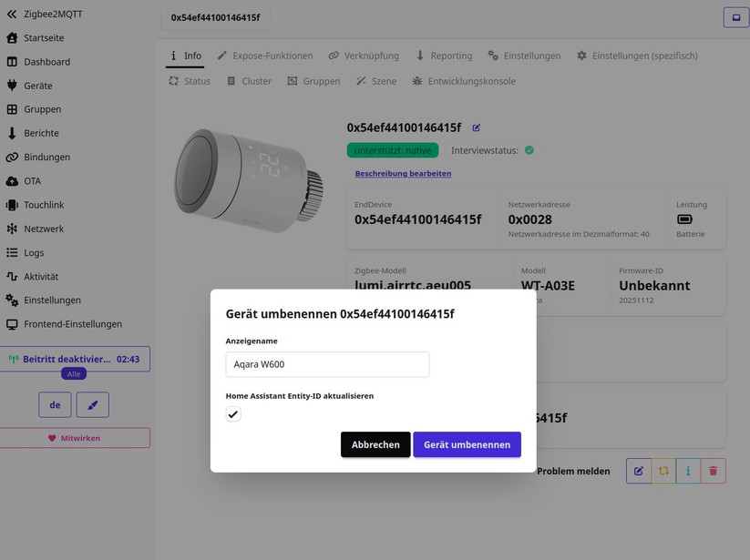Open the language selector showing de
Screen dimensions: 750x560
click(x=54, y=403)
